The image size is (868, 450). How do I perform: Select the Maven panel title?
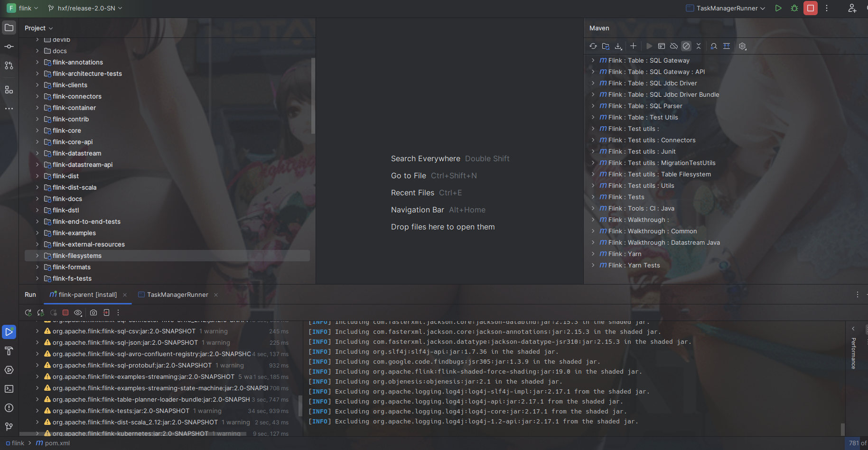coord(599,28)
